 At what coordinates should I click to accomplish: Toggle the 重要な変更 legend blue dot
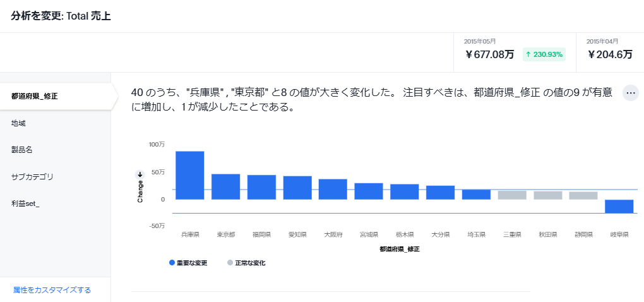[172, 262]
